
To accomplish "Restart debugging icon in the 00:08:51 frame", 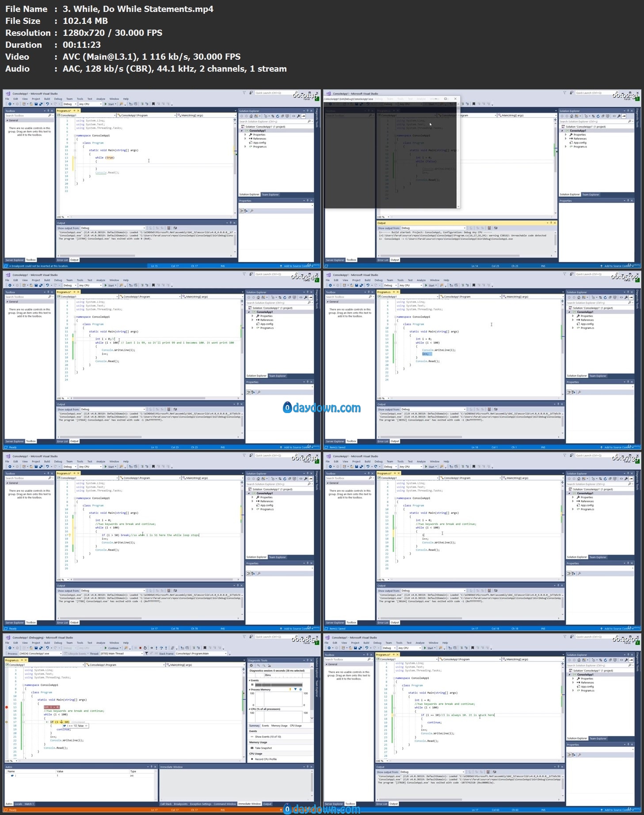I will click(145, 648).
